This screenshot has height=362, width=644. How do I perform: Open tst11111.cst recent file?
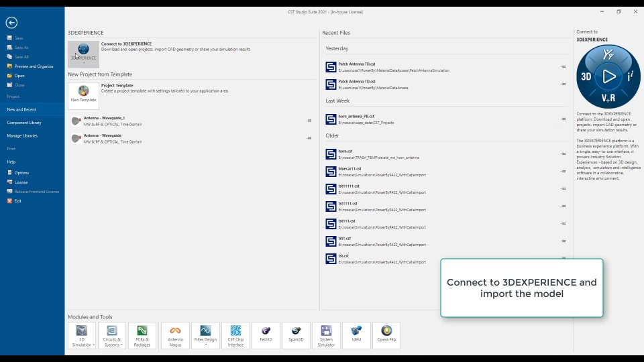(446, 189)
